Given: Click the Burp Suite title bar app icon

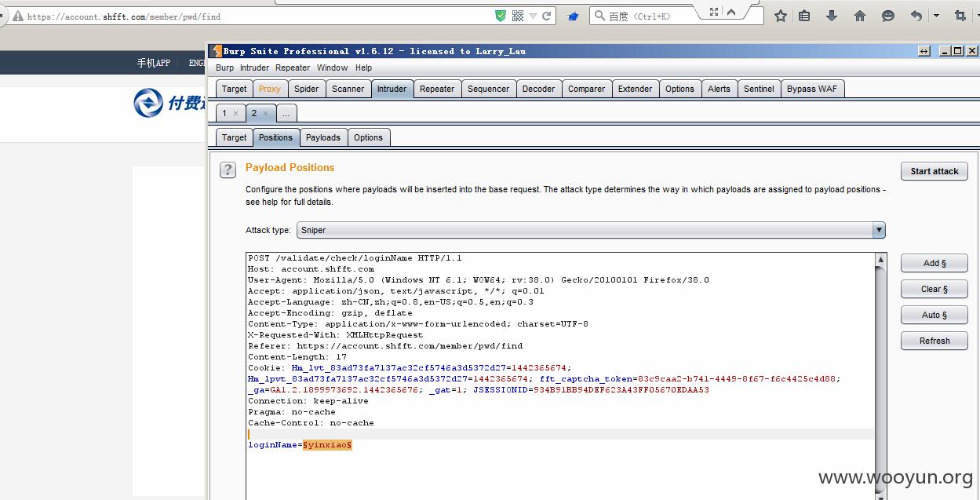Looking at the screenshot, I should pos(217,51).
